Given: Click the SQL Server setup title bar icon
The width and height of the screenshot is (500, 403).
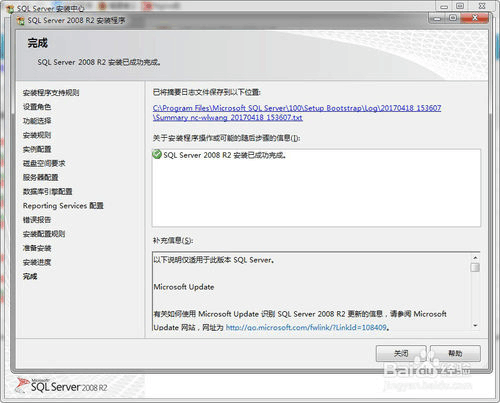Looking at the screenshot, I should tap(21, 21).
